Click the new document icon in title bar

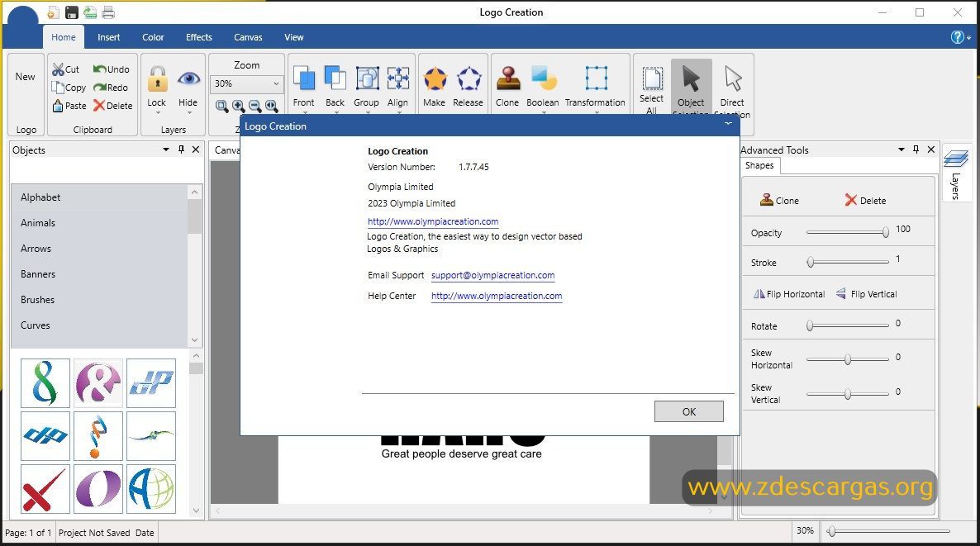(53, 12)
